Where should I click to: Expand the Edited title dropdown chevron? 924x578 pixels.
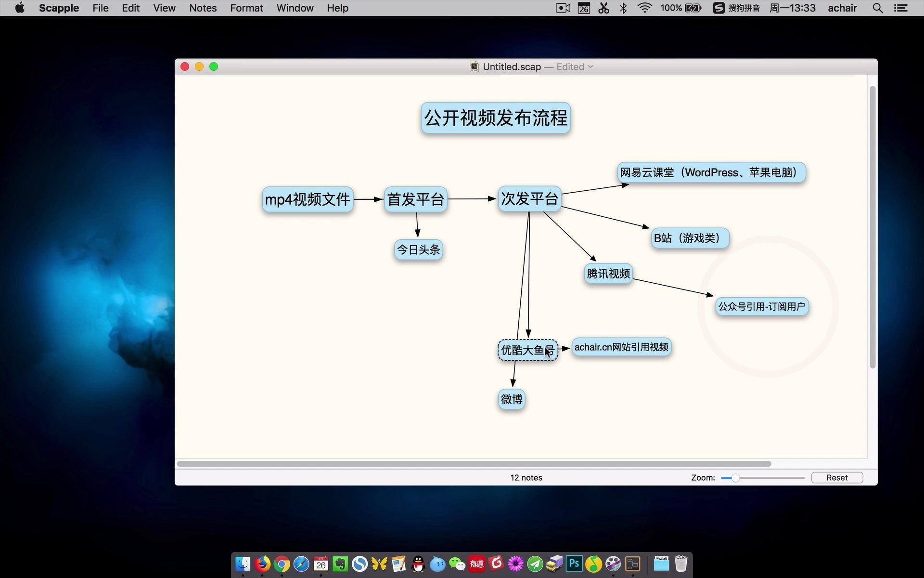(x=590, y=66)
